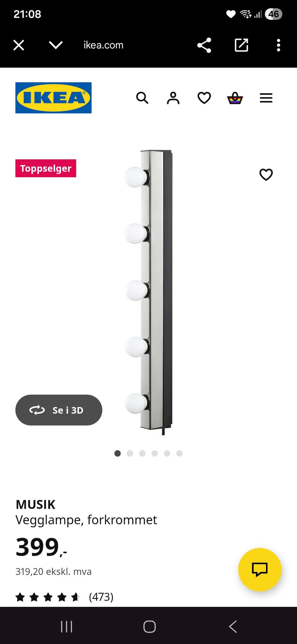The width and height of the screenshot is (297, 644).
Task: Open the hamburger menu
Action: click(x=266, y=98)
